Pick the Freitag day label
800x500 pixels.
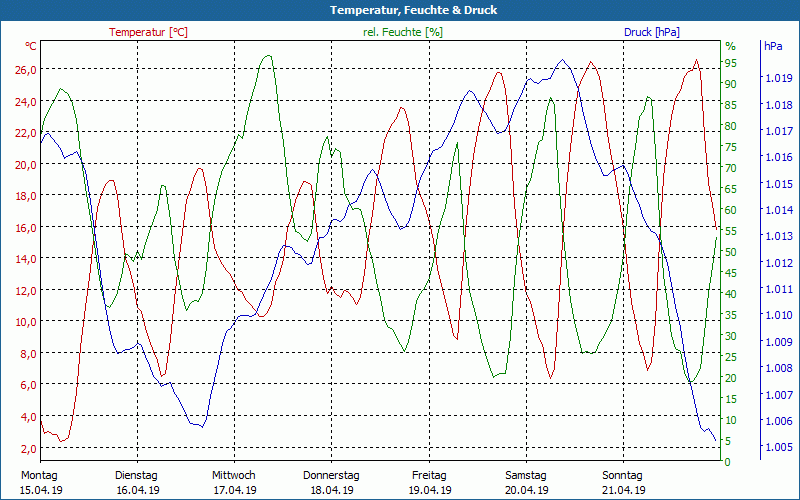pyautogui.click(x=428, y=475)
